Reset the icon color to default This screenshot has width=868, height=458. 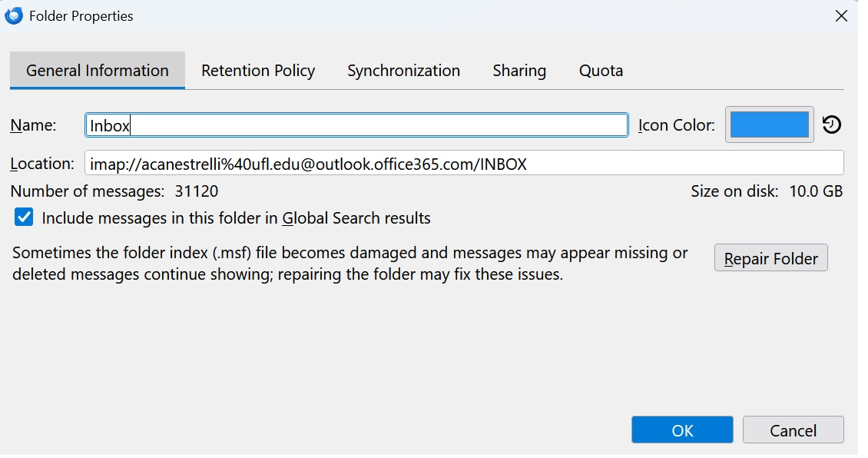831,124
